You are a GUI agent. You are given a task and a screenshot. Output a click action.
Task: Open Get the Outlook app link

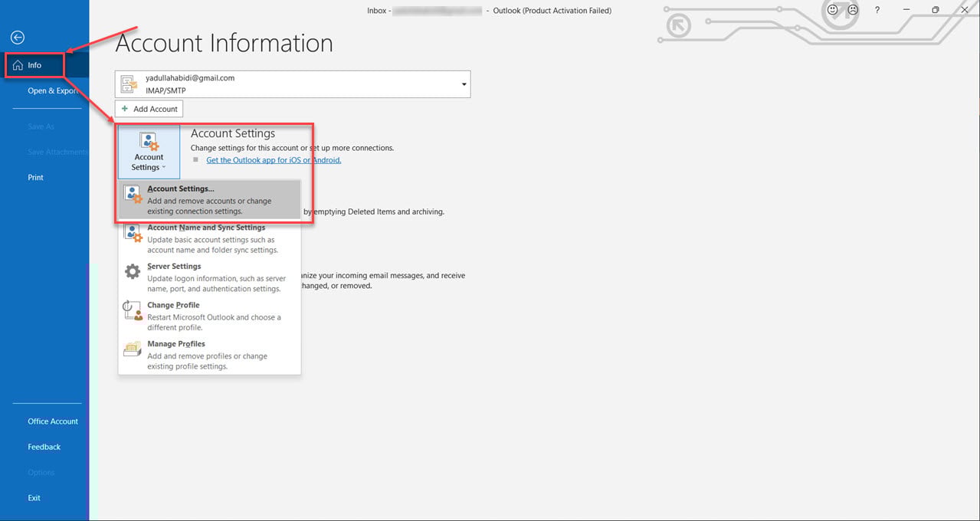(x=274, y=160)
